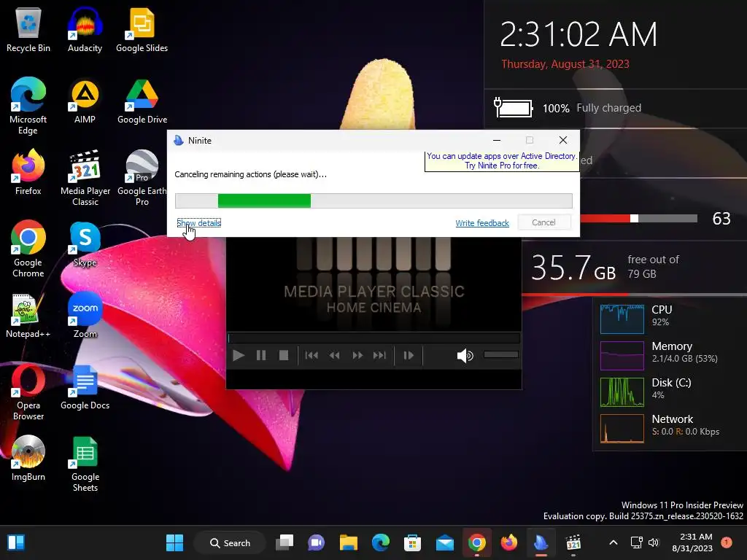Select the Google Docs desktop shortcut
Image resolution: width=747 pixels, height=560 pixels.
point(85,387)
